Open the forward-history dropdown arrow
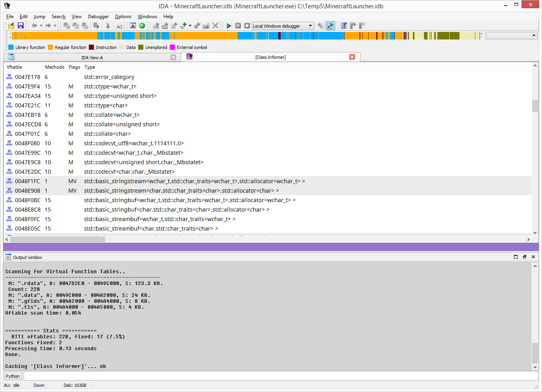Image resolution: width=542 pixels, height=392 pixels. pyautogui.click(x=55, y=26)
